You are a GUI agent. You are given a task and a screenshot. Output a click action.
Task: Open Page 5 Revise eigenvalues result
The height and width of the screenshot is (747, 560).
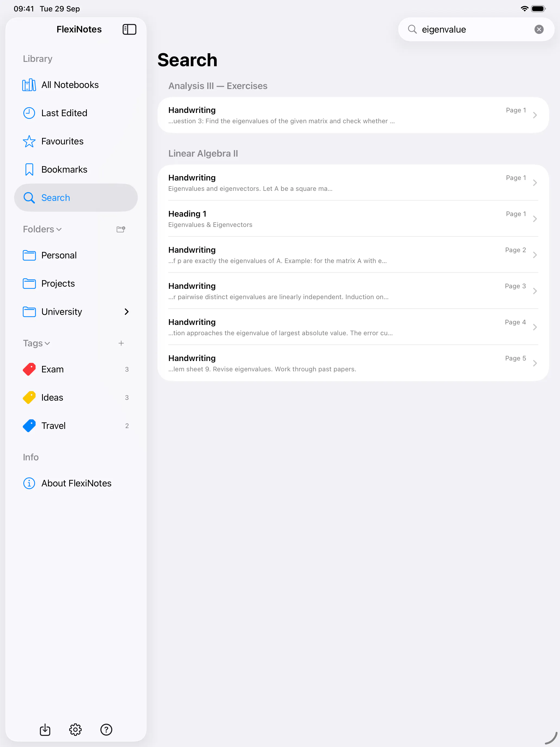point(353,363)
